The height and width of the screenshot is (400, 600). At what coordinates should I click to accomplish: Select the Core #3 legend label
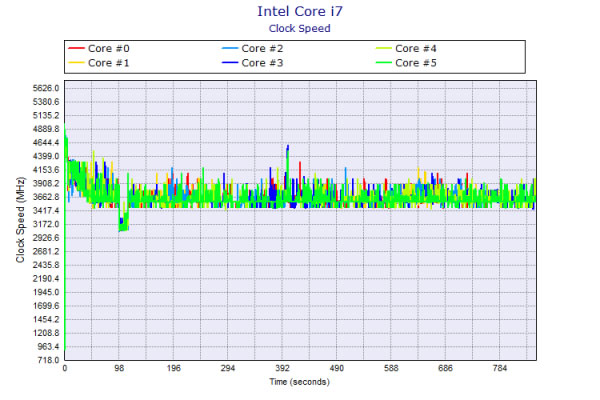(x=262, y=63)
